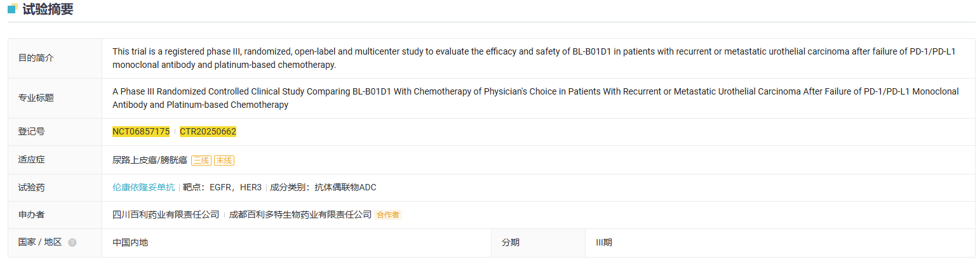Click 成分类别 抗体偶联物ADC text
980x262 pixels.
[323, 187]
